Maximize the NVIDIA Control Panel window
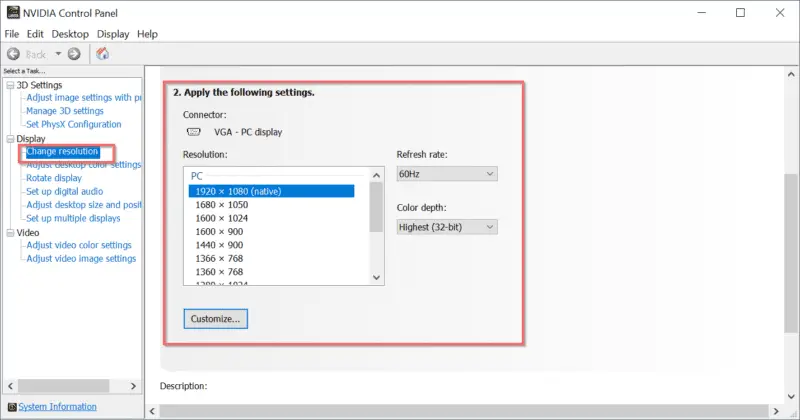This screenshot has height=420, width=800. coord(740,13)
